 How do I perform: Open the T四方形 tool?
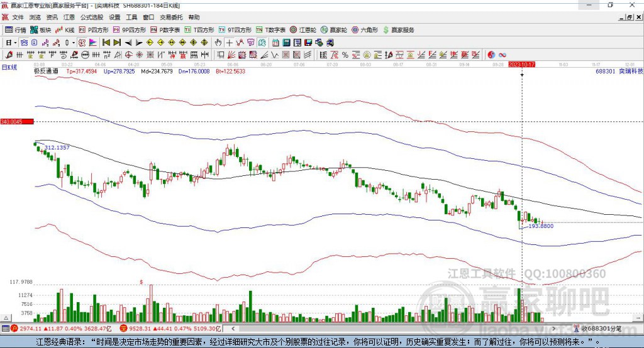pyautogui.click(x=199, y=30)
